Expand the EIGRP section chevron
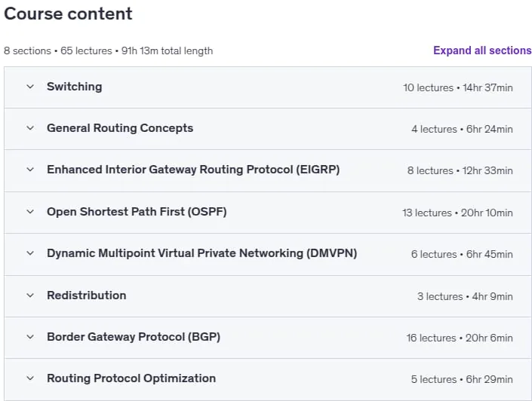Image resolution: width=532 pixels, height=401 pixels. point(30,170)
